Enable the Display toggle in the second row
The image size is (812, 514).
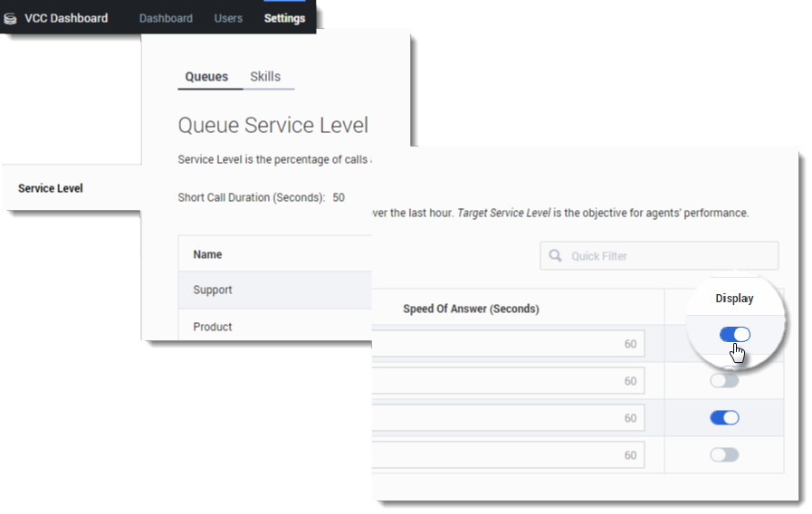724,381
